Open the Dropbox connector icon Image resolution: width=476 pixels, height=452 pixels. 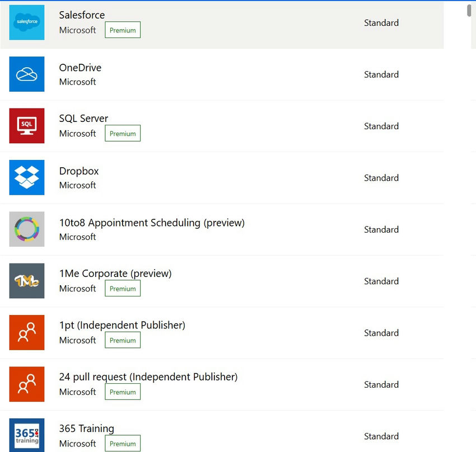27,177
